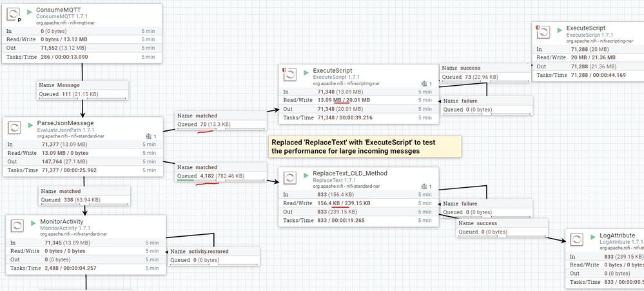Click the green run indicator next to MonitorActivity

click(34, 223)
